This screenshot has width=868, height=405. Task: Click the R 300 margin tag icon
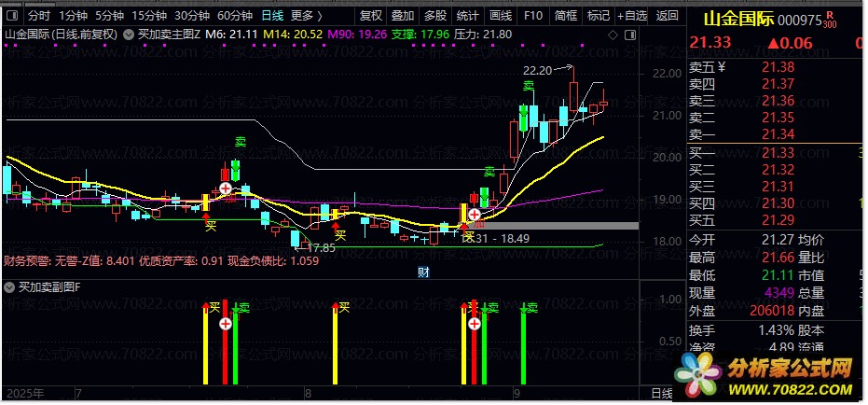pyautogui.click(x=830, y=20)
